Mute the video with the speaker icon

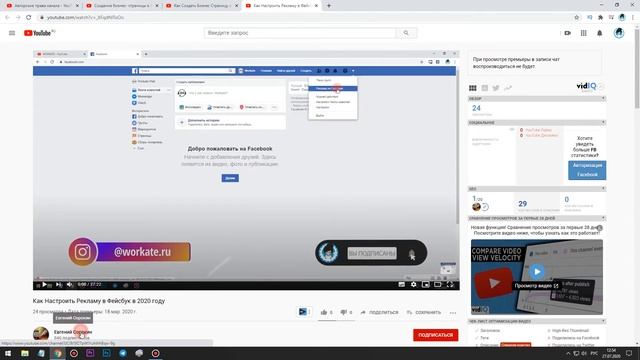(70, 284)
